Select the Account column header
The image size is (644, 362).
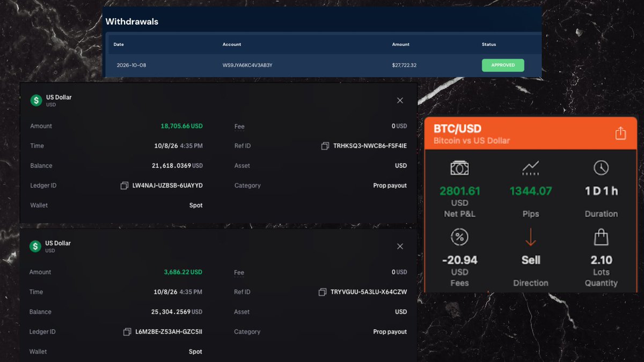[x=232, y=45]
